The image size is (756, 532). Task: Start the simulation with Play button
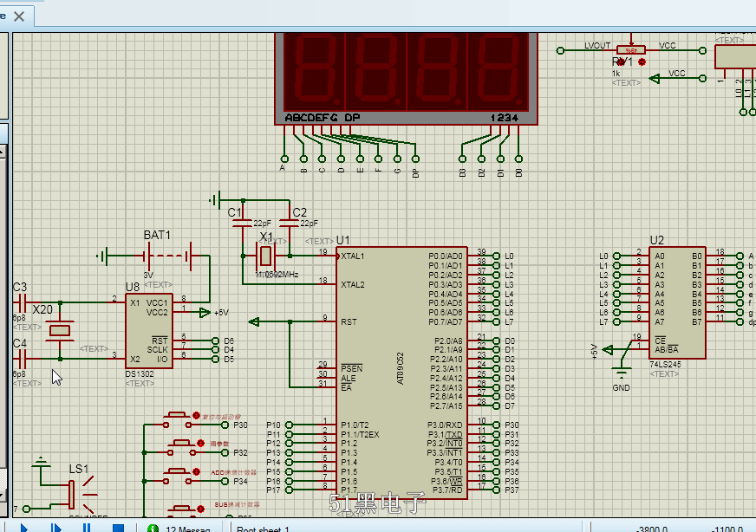(x=24, y=529)
